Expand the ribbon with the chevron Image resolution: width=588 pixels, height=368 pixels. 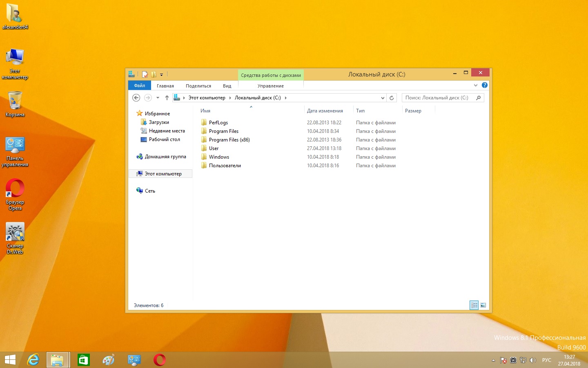click(475, 85)
